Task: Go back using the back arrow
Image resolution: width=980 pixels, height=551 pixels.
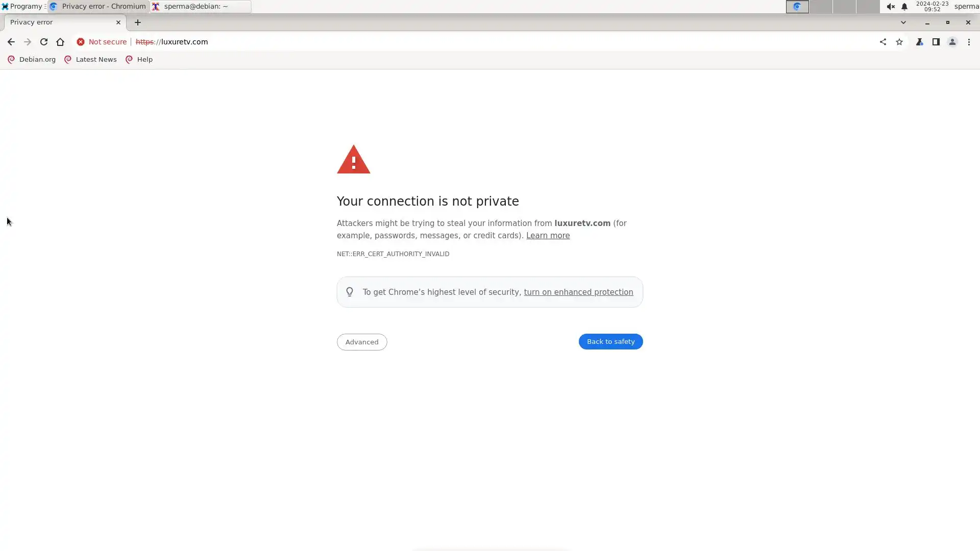Action: [11, 42]
